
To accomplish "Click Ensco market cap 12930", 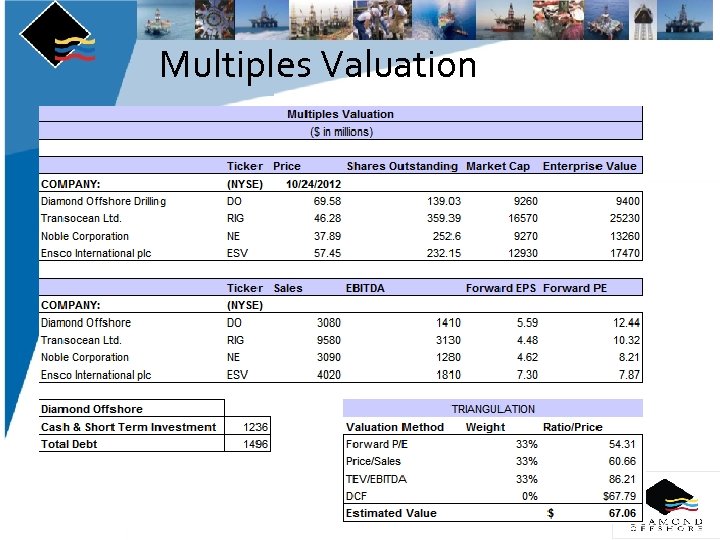I will tap(523, 253).
